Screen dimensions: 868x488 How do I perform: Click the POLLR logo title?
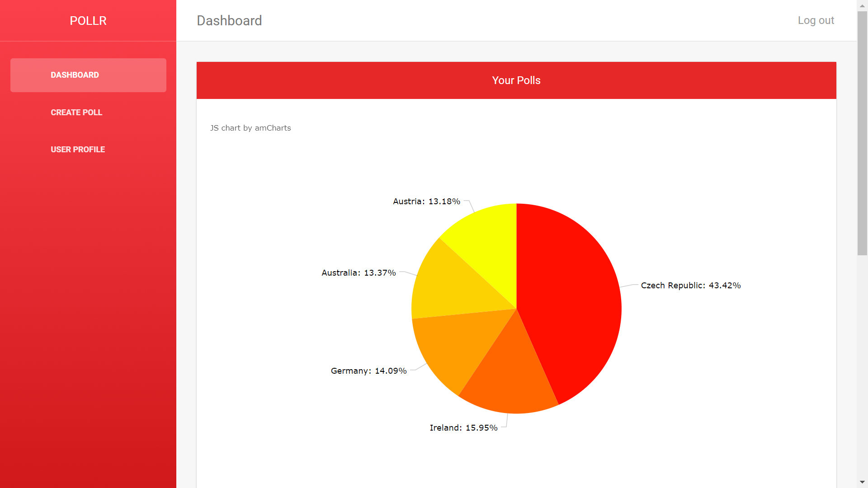click(x=88, y=21)
